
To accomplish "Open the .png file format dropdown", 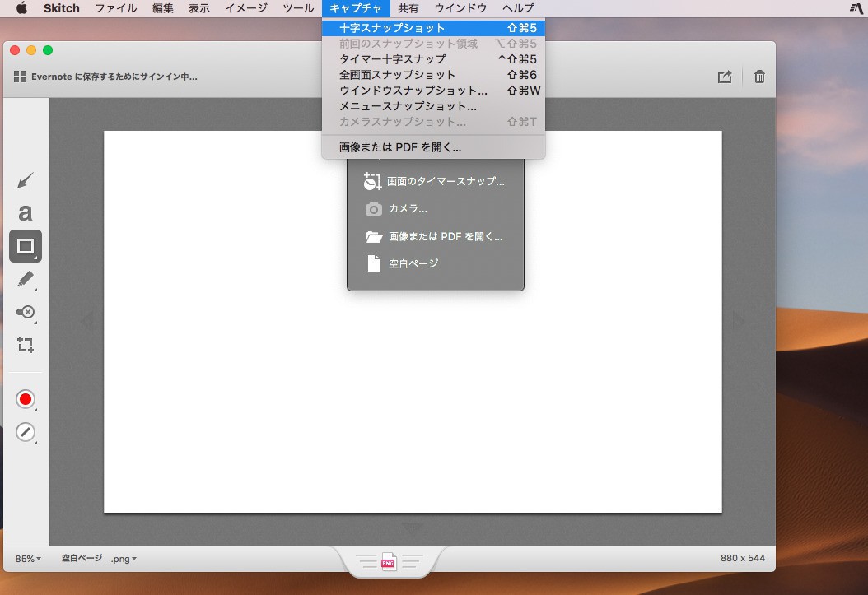I will (x=124, y=559).
